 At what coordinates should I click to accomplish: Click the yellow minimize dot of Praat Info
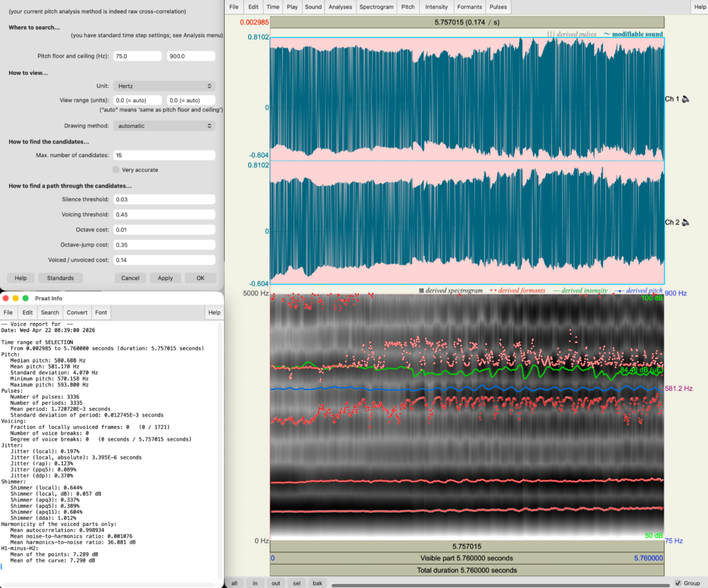[x=15, y=298]
